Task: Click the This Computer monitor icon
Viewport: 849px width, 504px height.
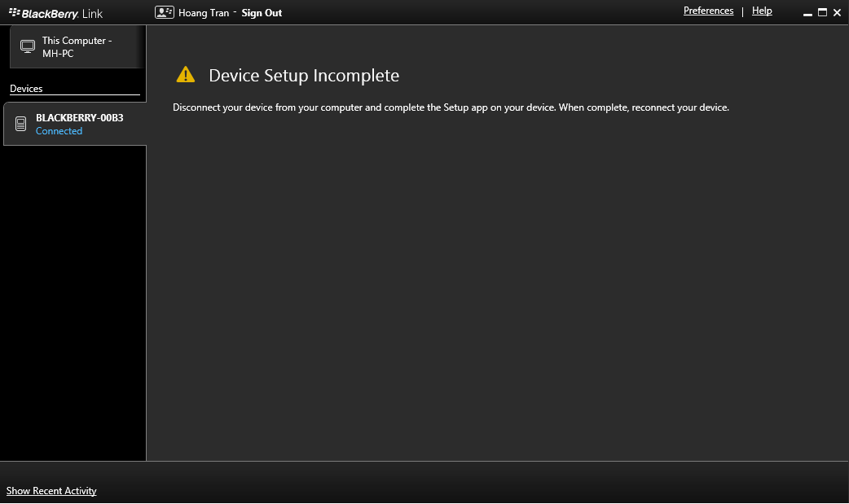Action: click(x=28, y=46)
